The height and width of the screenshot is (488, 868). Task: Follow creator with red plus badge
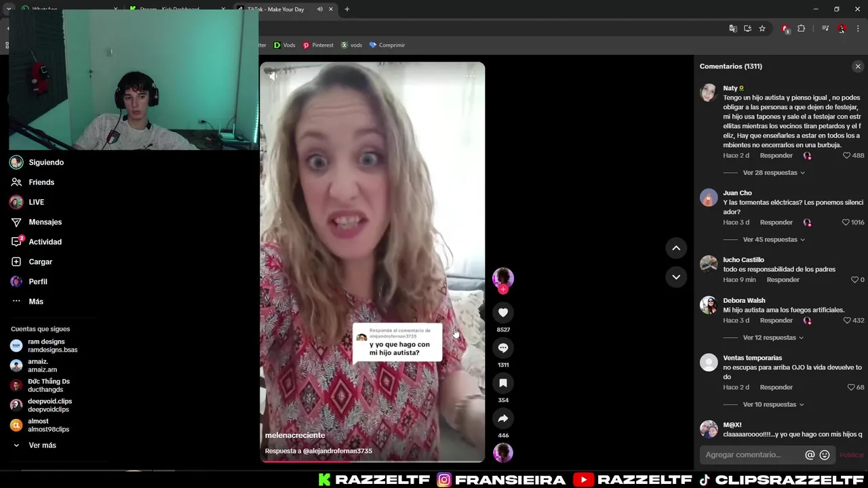503,289
